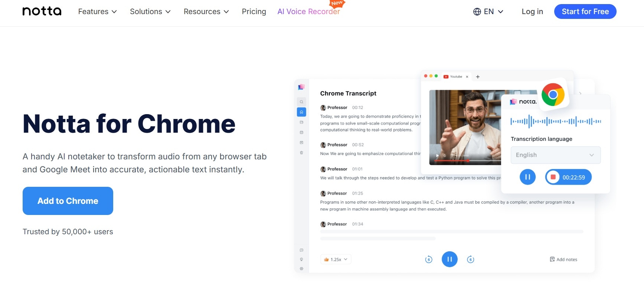Click the globe language icon
Viewport: 644px width, 308px height.
point(477,12)
